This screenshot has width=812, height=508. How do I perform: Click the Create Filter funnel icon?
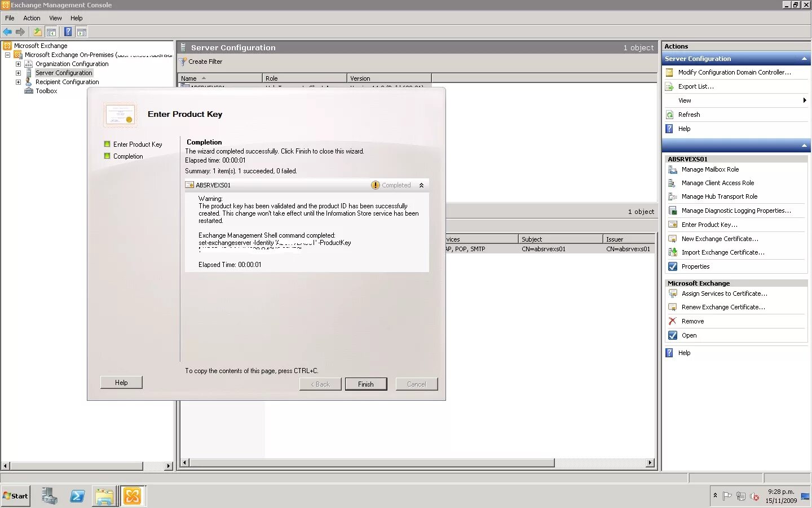(183, 62)
